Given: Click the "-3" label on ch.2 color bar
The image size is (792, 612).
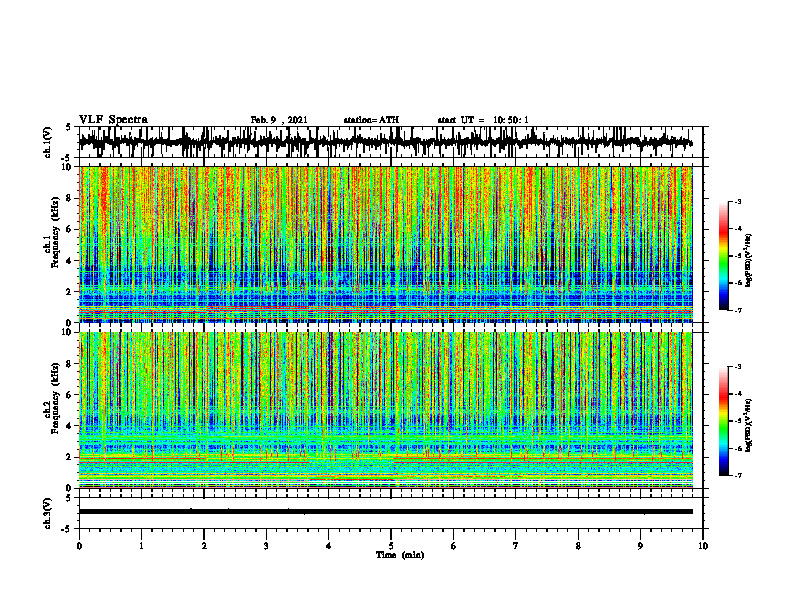Looking at the screenshot, I should pos(738,367).
